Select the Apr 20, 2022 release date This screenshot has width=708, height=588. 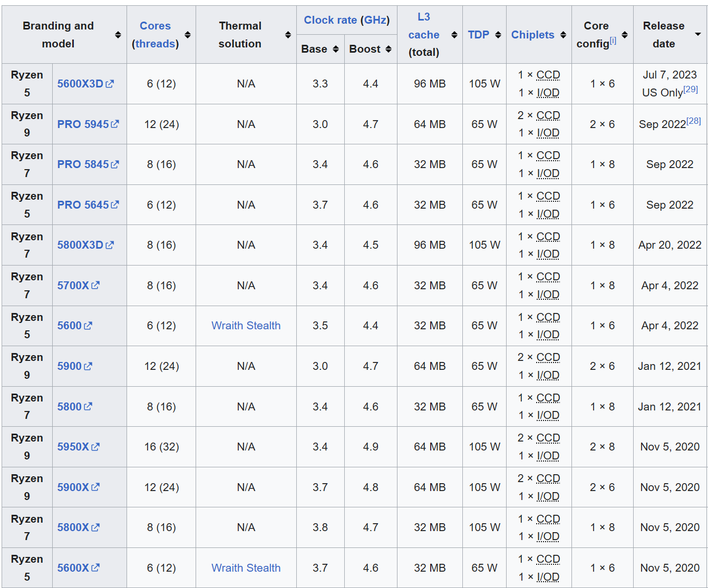coord(670,245)
